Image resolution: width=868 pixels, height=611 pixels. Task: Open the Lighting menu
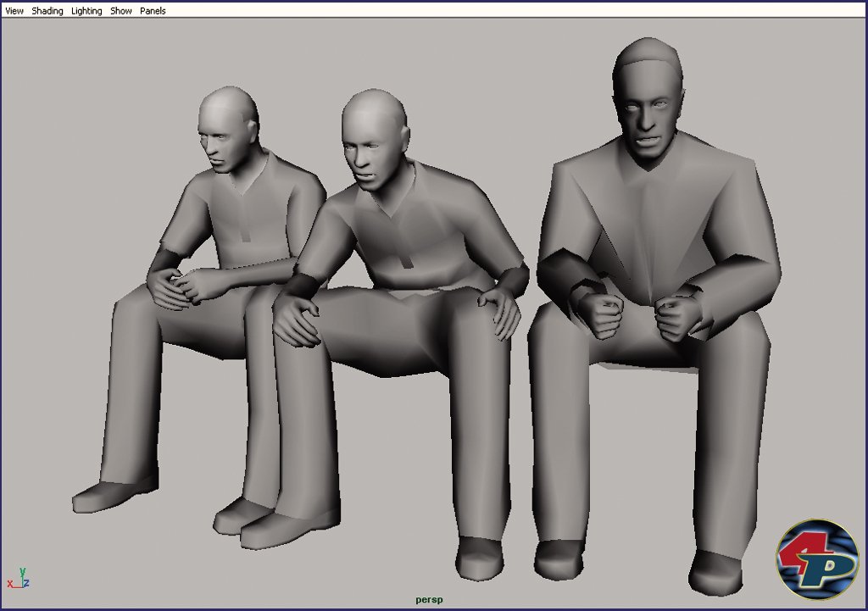(x=86, y=11)
